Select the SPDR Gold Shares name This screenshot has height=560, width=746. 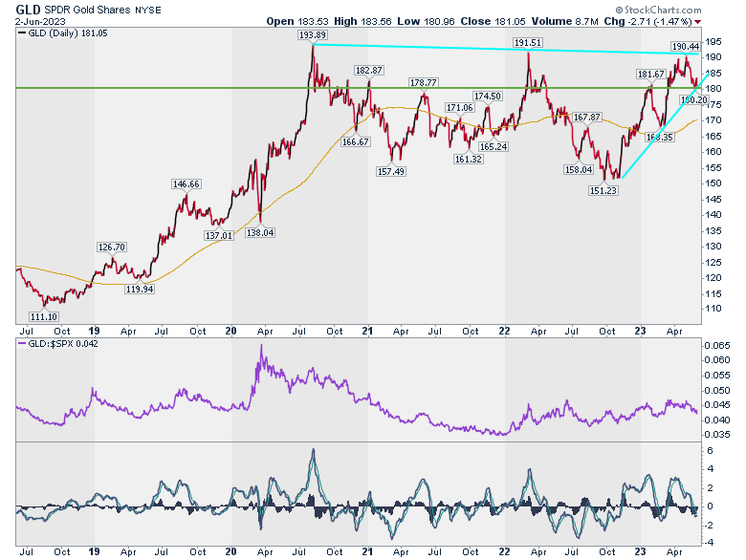tap(87, 10)
